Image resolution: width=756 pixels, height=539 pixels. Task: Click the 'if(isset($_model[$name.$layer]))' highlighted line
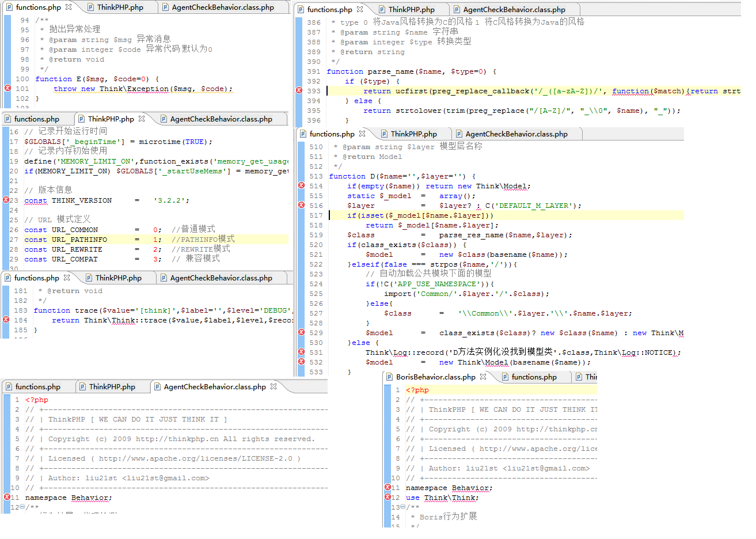pyautogui.click(x=420, y=215)
